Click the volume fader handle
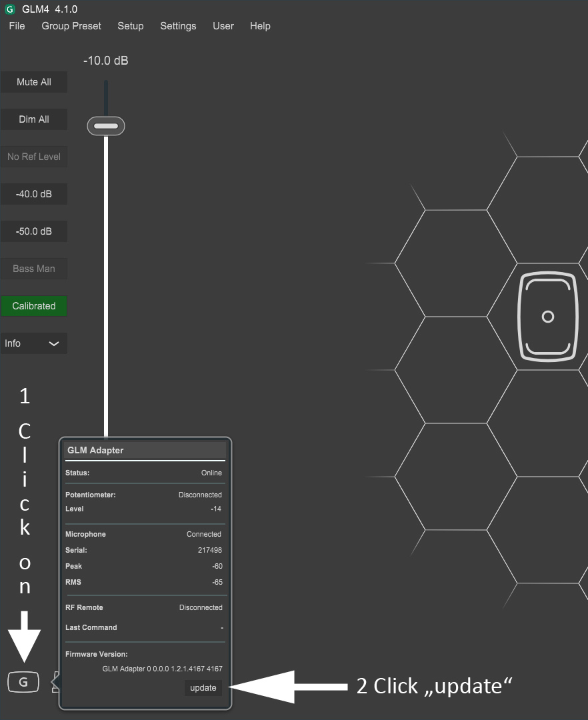The height and width of the screenshot is (720, 588). click(106, 126)
